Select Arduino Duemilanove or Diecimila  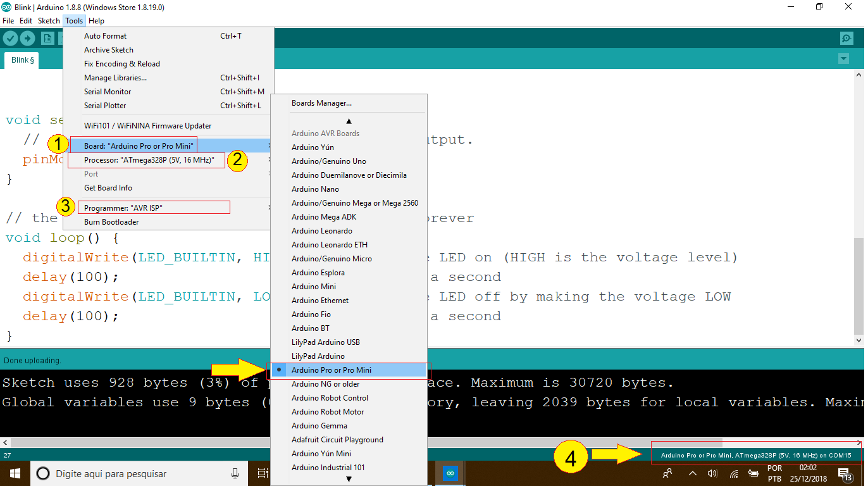coord(349,175)
